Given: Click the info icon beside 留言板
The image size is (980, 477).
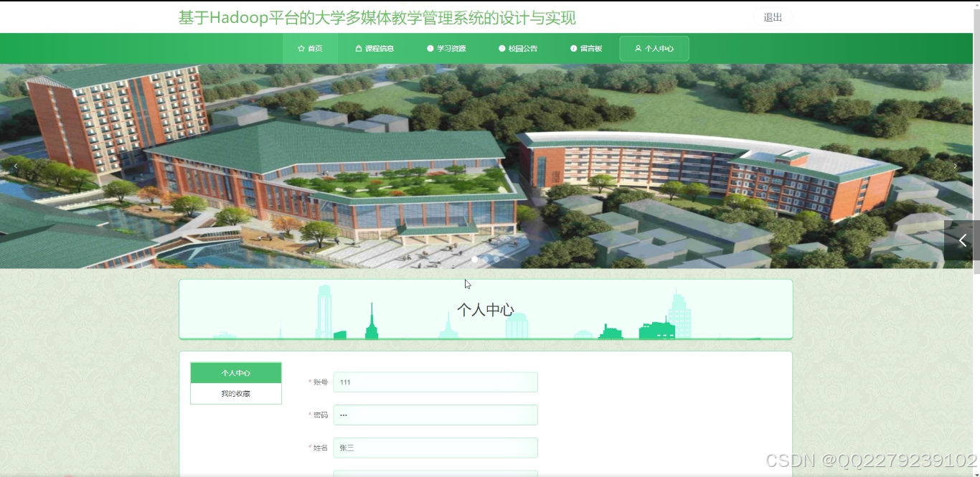Looking at the screenshot, I should pyautogui.click(x=574, y=49).
